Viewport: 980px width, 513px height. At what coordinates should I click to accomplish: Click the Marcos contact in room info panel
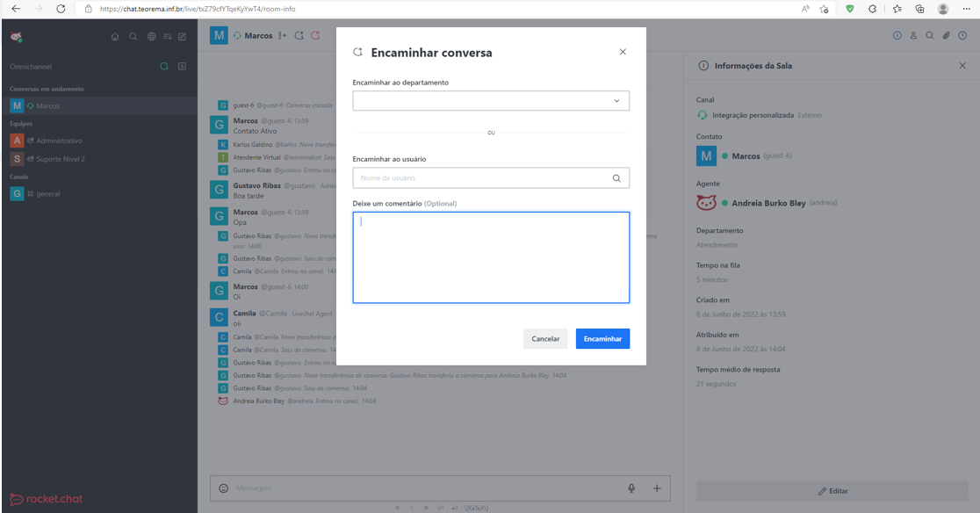pos(746,155)
